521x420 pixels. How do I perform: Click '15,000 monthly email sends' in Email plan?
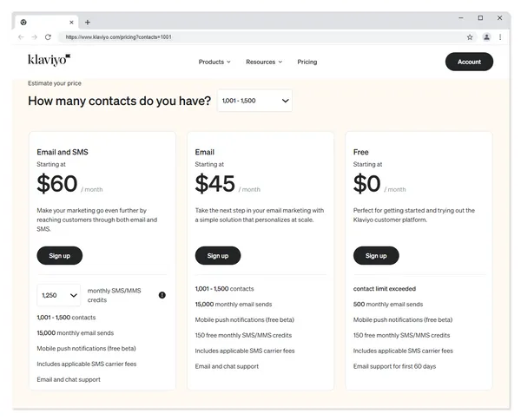coord(234,305)
